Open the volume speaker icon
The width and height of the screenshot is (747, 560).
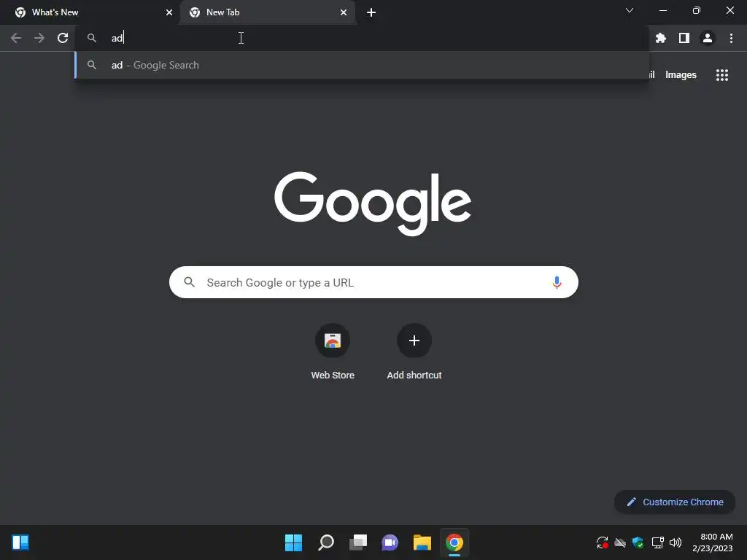(676, 542)
